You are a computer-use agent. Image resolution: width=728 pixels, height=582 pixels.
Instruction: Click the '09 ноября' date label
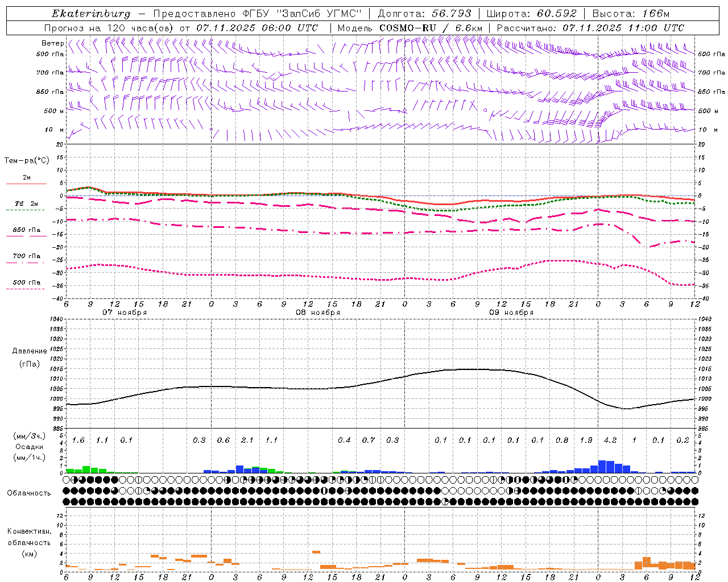click(x=511, y=313)
